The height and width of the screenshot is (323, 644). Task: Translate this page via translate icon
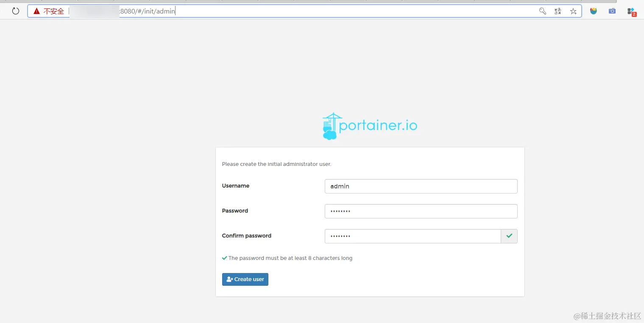tap(558, 11)
